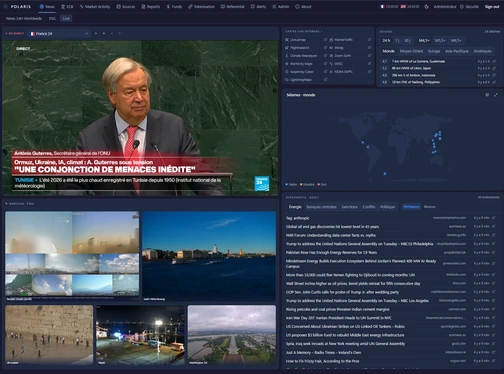
Task: Select the Live sub-tab
Action: tap(66, 18)
